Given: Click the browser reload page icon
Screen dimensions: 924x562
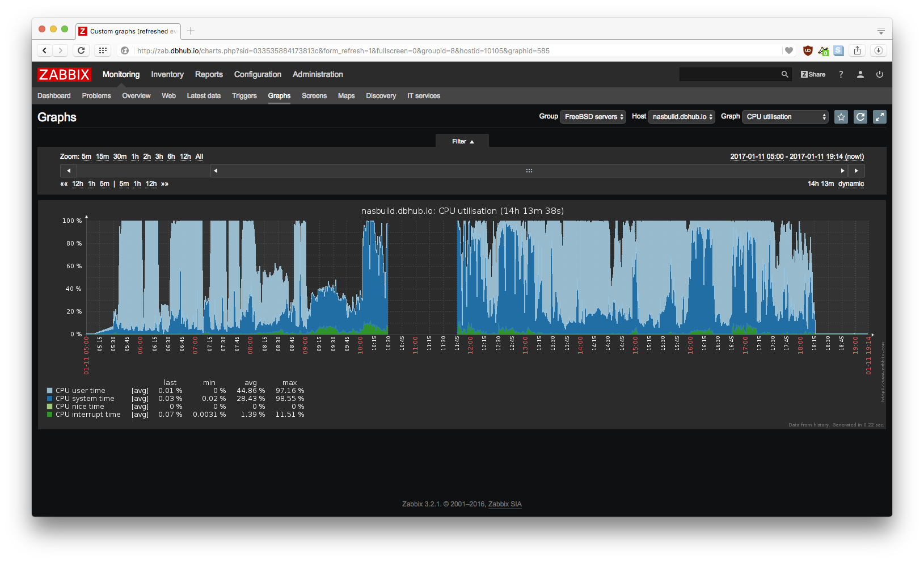Looking at the screenshot, I should click(81, 50).
